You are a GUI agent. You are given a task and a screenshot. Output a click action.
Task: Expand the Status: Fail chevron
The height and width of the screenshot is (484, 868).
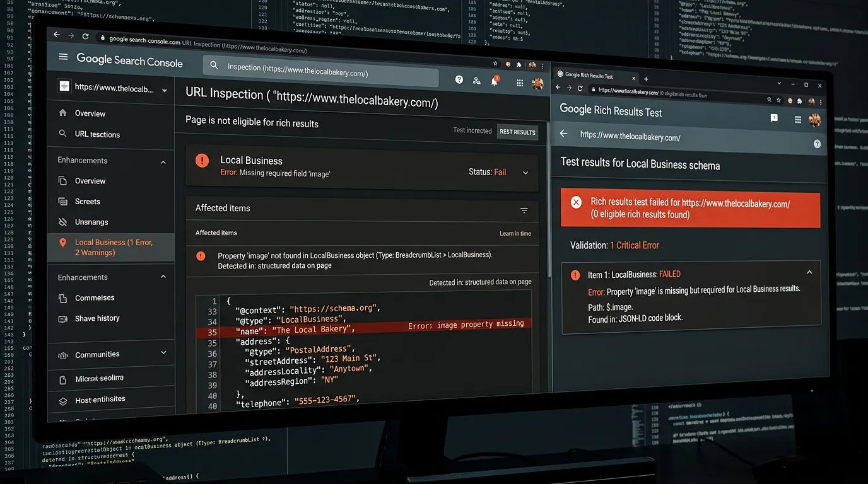click(525, 173)
